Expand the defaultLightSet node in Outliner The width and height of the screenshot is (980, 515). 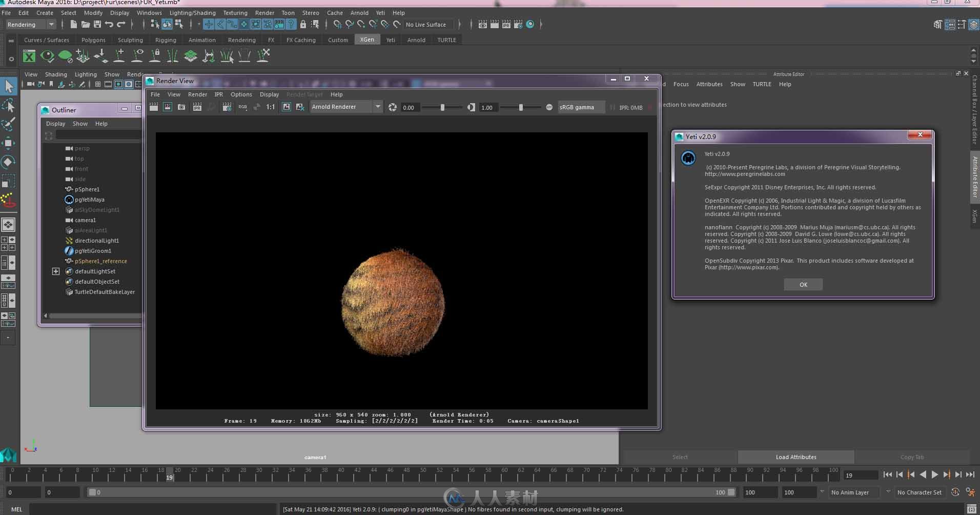(x=56, y=271)
